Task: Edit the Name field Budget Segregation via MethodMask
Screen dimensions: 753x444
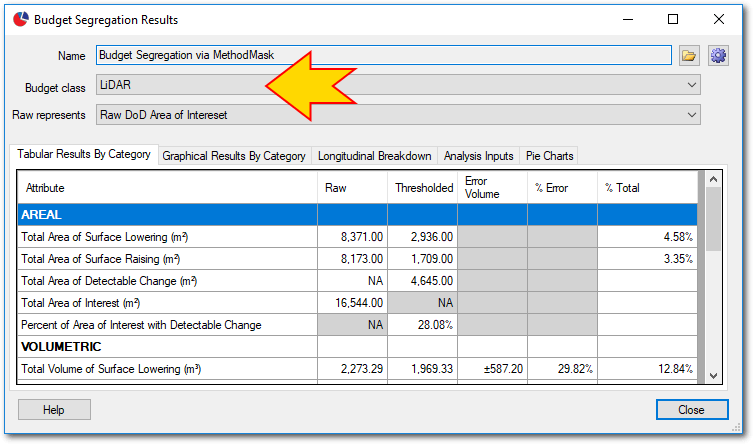Action: [x=383, y=55]
